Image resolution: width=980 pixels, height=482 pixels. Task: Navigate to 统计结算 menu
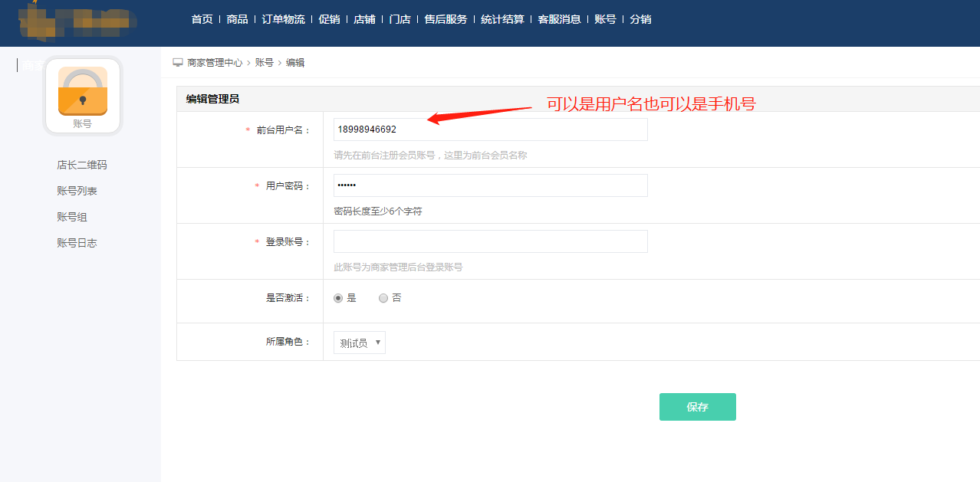click(x=502, y=19)
